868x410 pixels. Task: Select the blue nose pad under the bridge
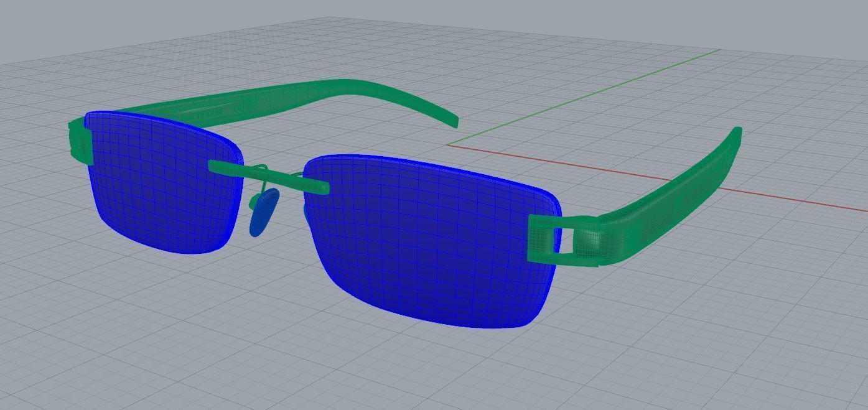[264, 213]
